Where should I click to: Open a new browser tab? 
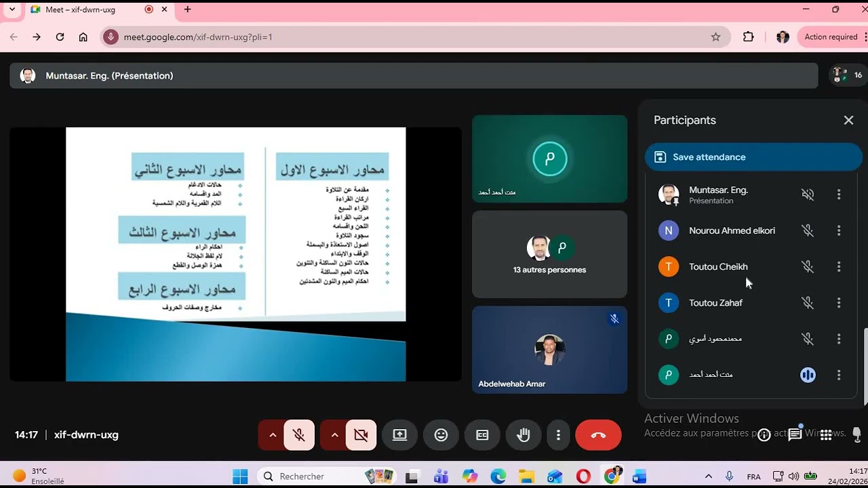(x=188, y=9)
